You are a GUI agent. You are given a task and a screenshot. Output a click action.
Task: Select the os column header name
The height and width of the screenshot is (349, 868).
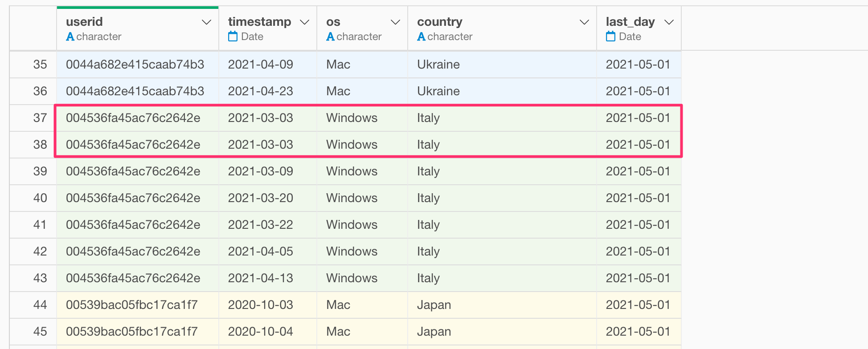coord(333,22)
